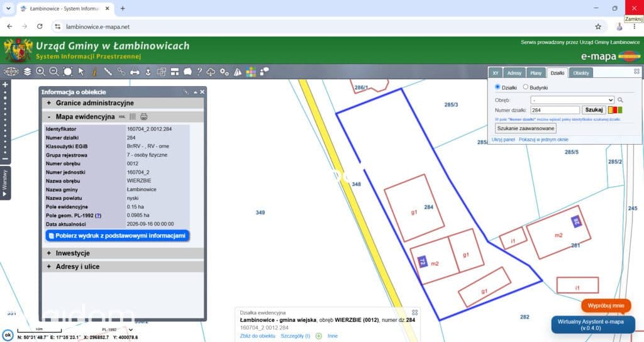Image resolution: width=644 pixels, height=342 pixels.
Task: Click the chain link icon in toolbar
Action: click(x=121, y=72)
